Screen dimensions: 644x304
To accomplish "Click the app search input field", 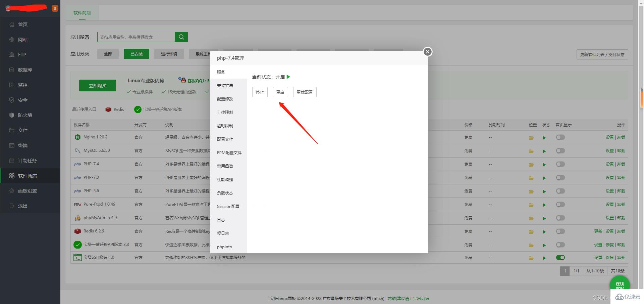I will 136,37.
